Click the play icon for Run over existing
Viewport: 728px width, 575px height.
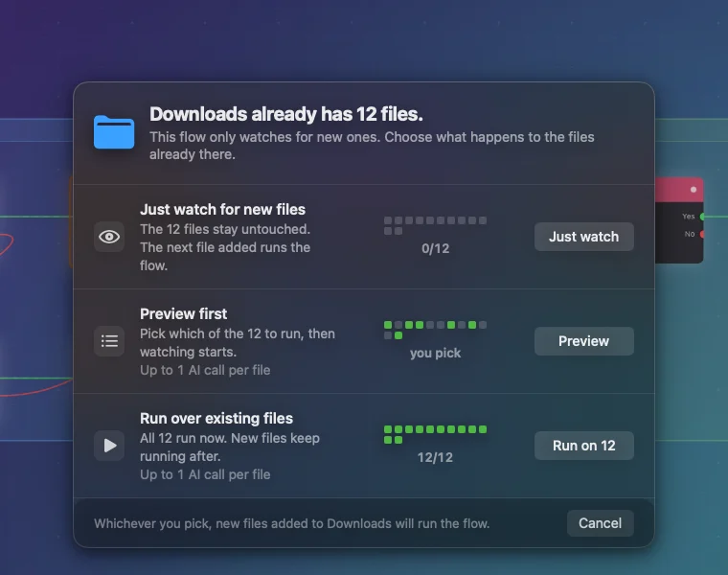pyautogui.click(x=109, y=446)
